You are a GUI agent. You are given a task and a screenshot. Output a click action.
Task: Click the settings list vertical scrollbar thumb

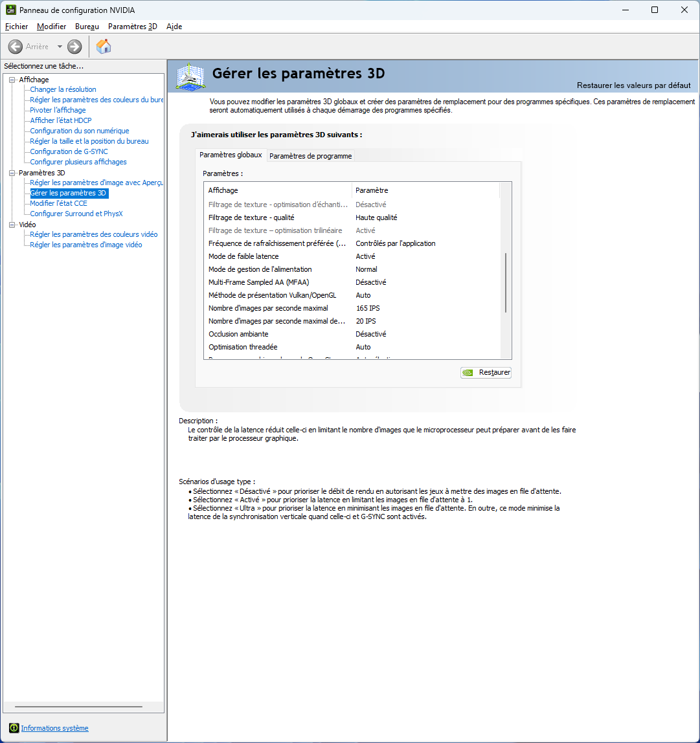(x=506, y=282)
